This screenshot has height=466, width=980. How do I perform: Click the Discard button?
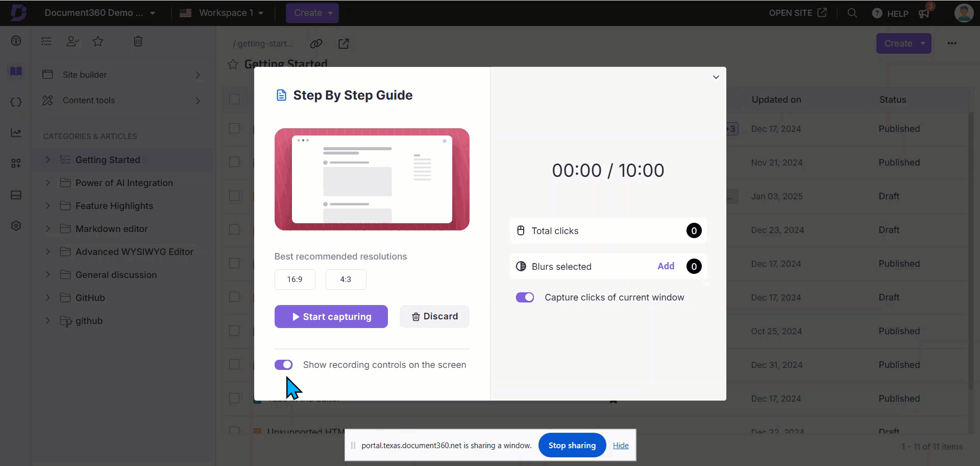pos(434,317)
